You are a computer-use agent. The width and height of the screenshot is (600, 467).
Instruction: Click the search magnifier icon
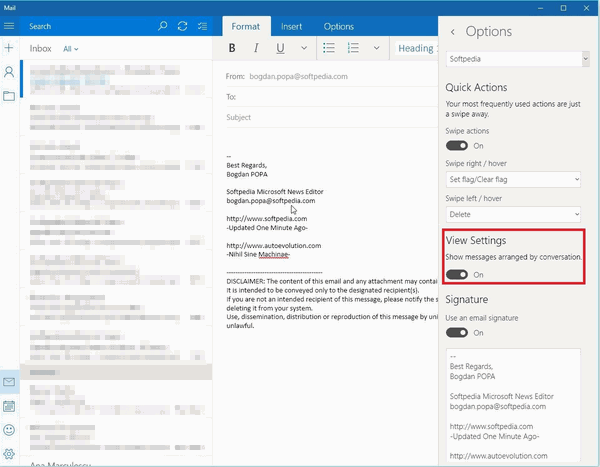[163, 26]
